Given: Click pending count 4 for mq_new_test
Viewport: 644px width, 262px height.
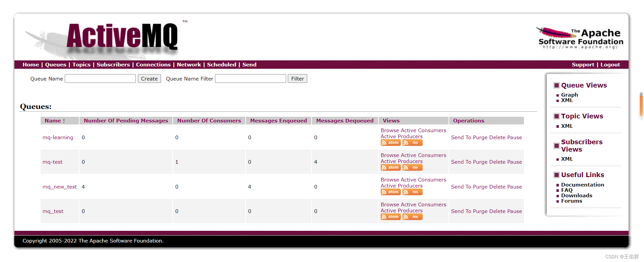Looking at the screenshot, I should (x=83, y=187).
